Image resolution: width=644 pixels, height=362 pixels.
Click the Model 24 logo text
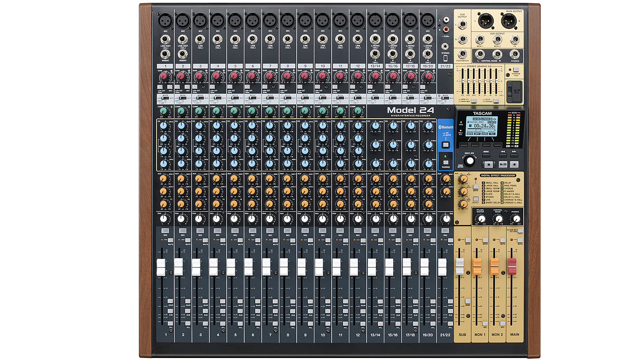pos(411,110)
